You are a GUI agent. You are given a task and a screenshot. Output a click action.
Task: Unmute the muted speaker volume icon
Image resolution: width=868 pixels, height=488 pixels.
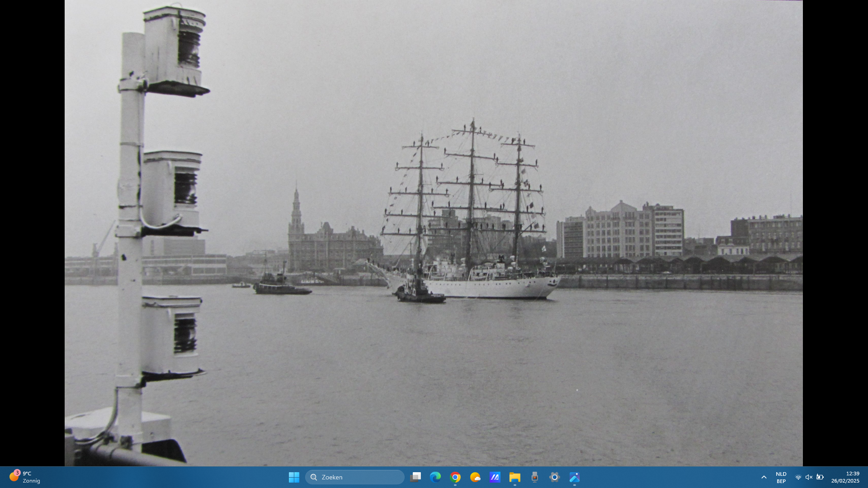coord(809,477)
